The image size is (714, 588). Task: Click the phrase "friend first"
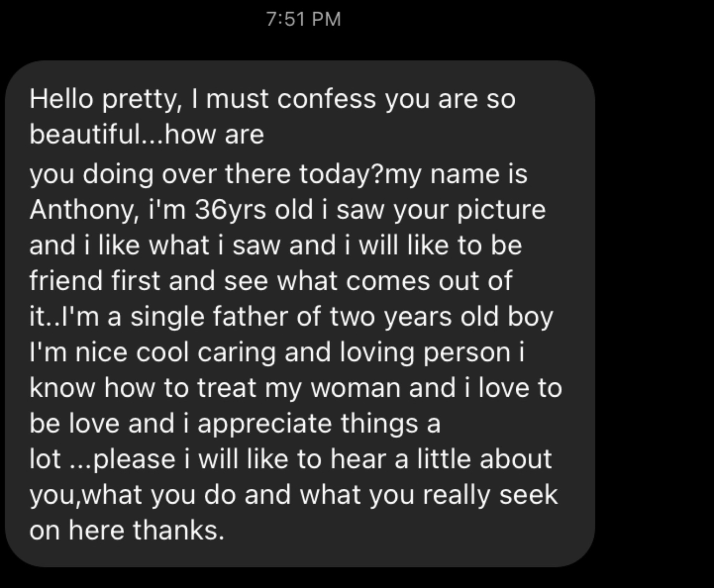click(x=94, y=281)
